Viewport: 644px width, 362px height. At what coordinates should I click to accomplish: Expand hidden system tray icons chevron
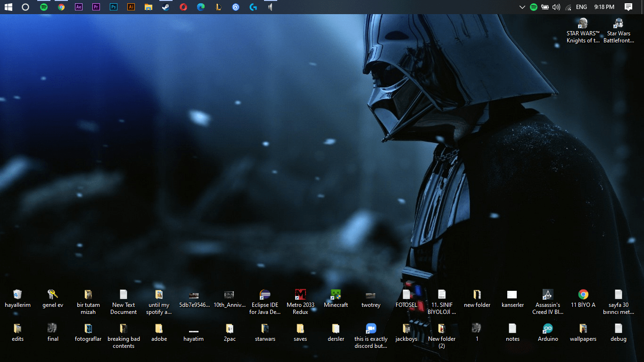coord(522,7)
